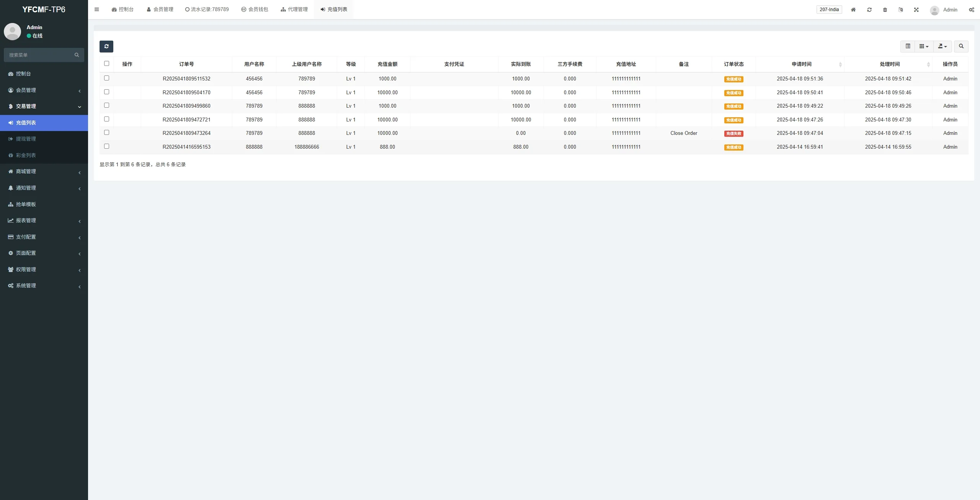Click the refresh icon in the top header
980x500 pixels.
pos(869,10)
